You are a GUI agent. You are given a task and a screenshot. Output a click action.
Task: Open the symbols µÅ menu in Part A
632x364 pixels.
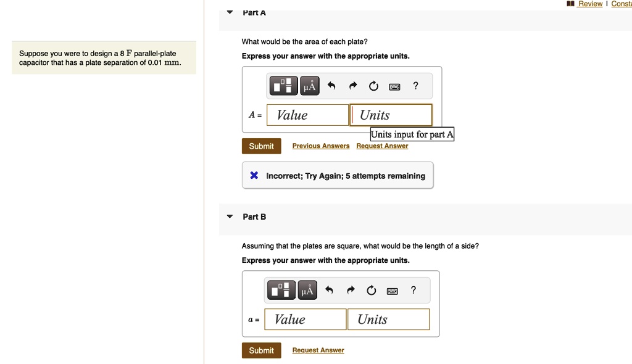[310, 86]
